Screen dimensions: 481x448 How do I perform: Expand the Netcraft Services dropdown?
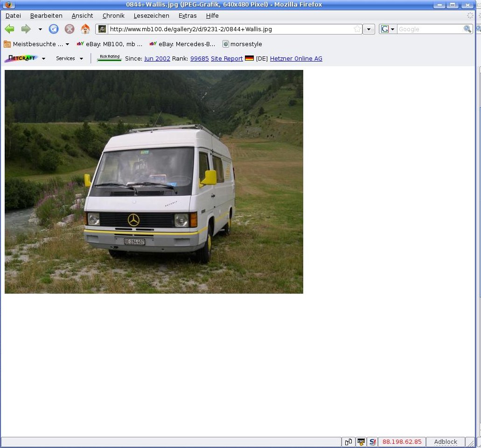69,58
